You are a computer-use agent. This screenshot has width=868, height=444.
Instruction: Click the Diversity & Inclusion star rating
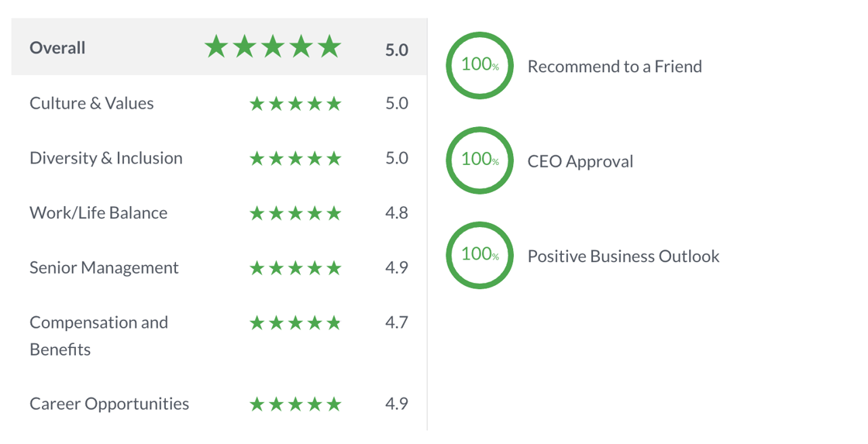point(294,159)
